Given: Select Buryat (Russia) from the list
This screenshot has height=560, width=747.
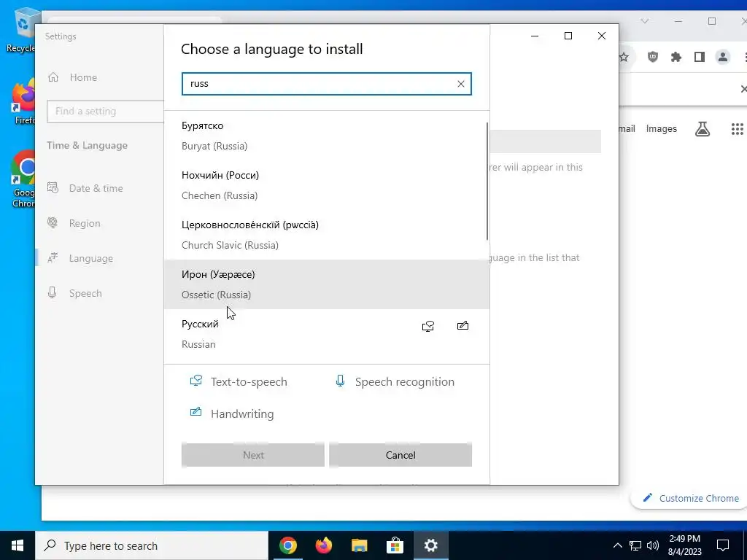Looking at the screenshot, I should (x=326, y=136).
